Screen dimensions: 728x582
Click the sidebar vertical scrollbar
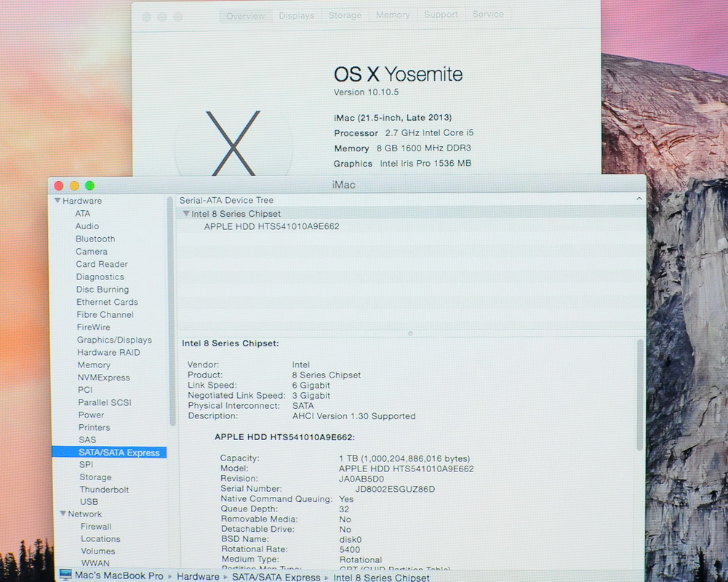pos(172,311)
